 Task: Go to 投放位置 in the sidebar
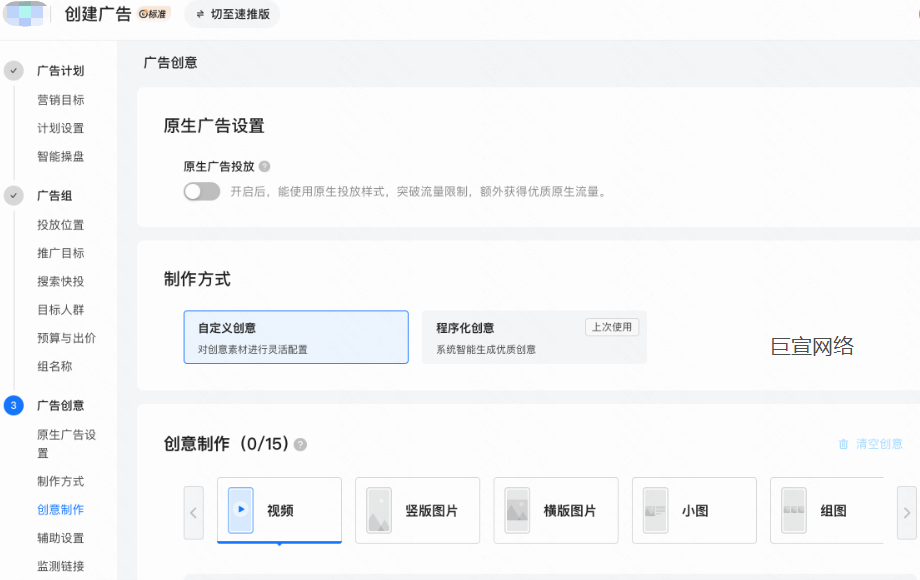pos(60,225)
